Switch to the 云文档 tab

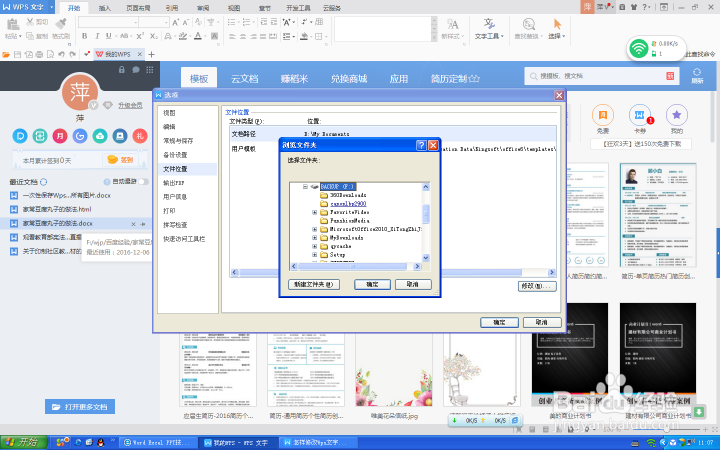click(x=244, y=79)
